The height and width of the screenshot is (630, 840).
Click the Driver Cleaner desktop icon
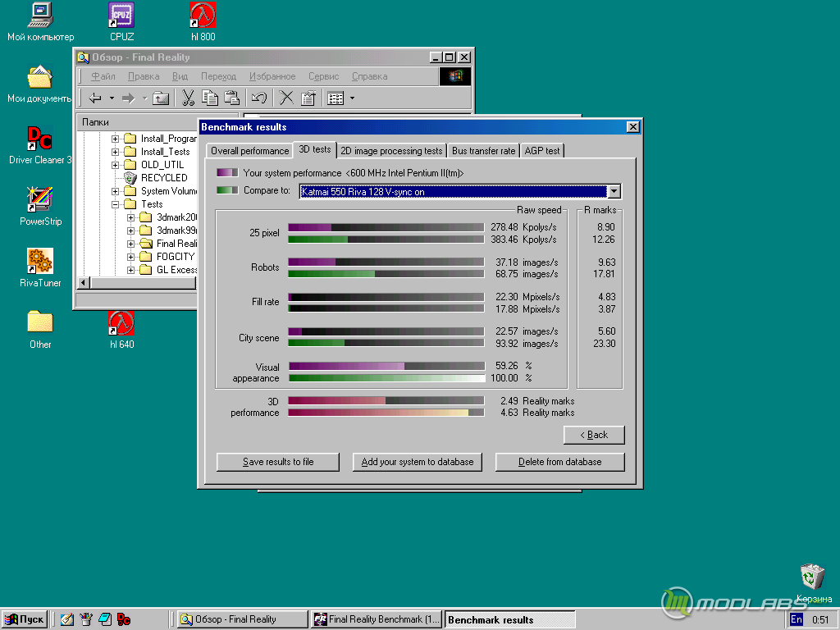[x=39, y=138]
